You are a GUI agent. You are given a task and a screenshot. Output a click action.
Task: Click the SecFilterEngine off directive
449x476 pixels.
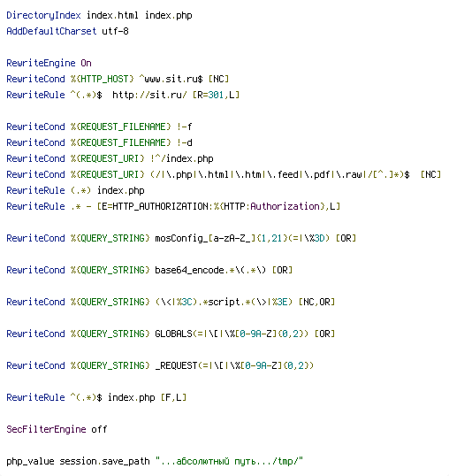[57, 429]
